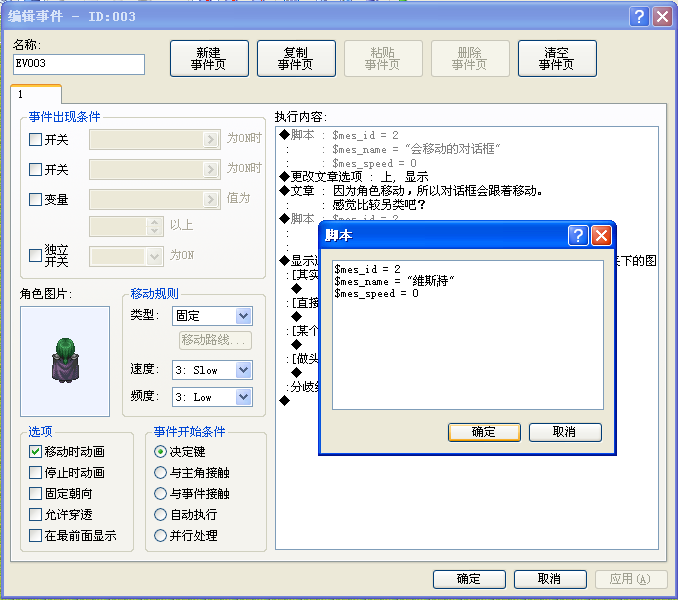Enable the 变量 condition checkbox
The image size is (678, 600).
coord(35,199)
